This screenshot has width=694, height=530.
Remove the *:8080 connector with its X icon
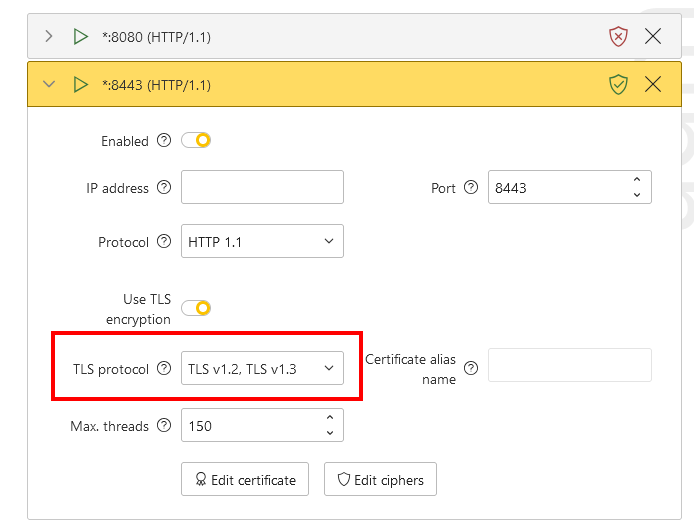(653, 37)
